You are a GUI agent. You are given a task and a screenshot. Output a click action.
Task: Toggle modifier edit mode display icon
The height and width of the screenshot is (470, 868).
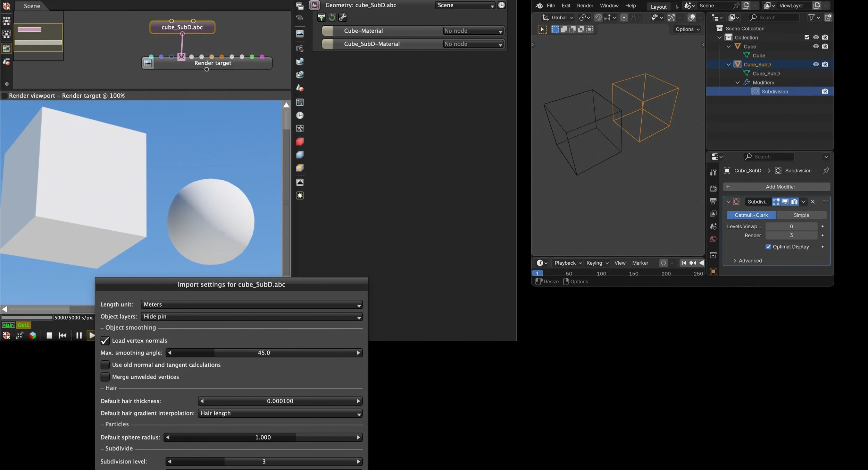776,202
